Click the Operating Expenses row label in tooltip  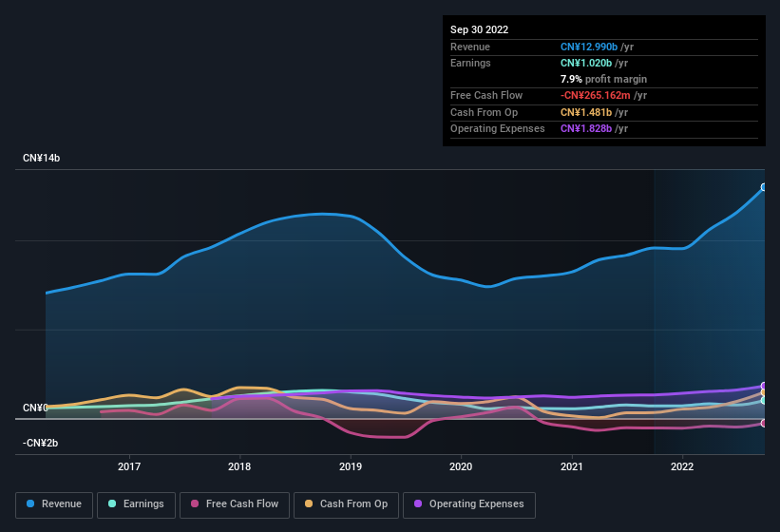click(x=498, y=128)
